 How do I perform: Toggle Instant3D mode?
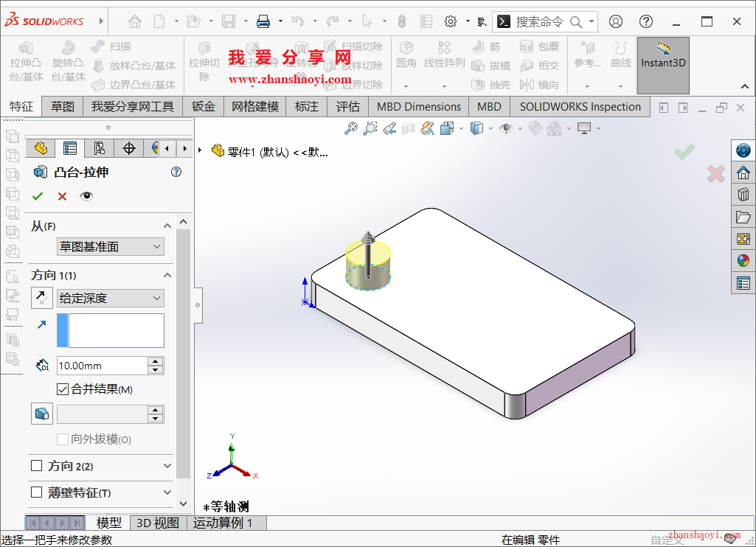tap(662, 64)
